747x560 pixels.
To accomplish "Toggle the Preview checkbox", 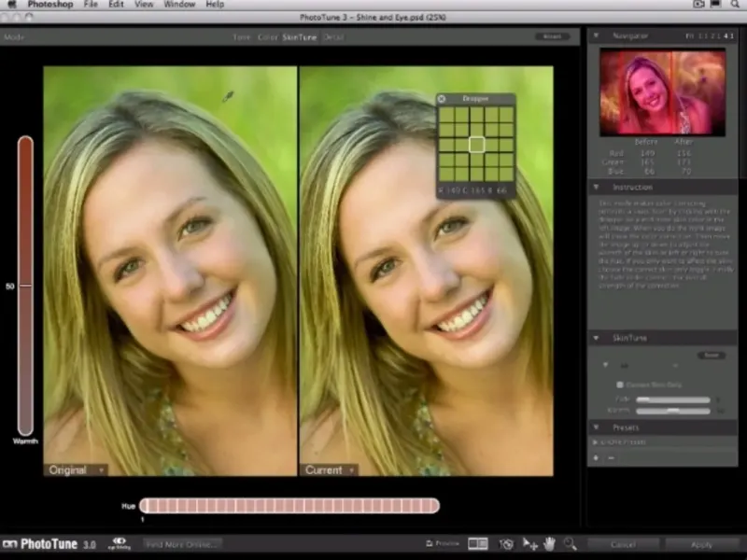I will [x=430, y=543].
